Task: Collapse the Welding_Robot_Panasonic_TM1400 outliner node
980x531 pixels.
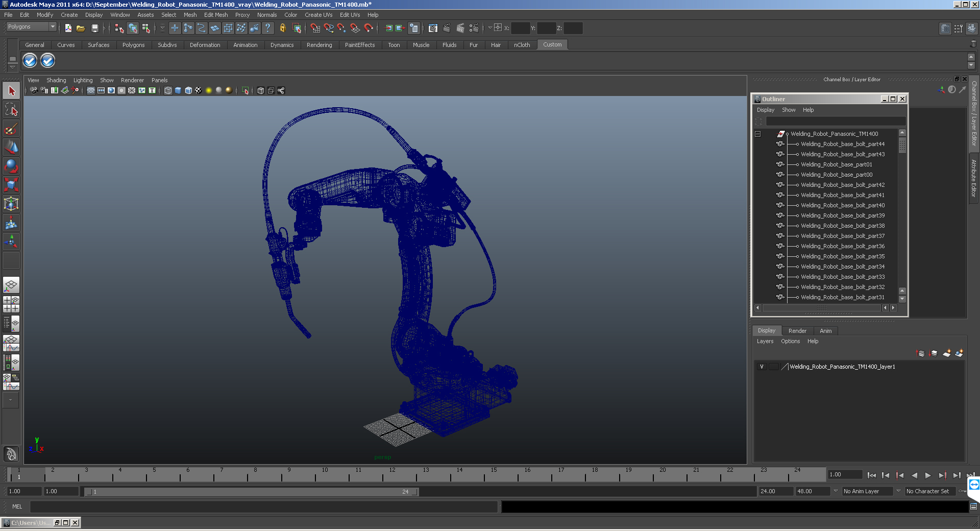Action: click(757, 134)
